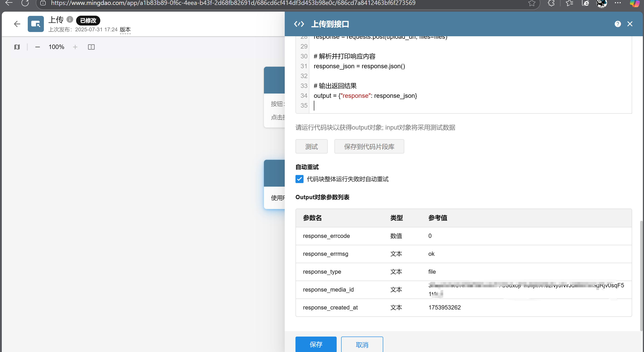Click 保存到代码片段库 button
Image resolution: width=644 pixels, height=352 pixels.
tap(369, 147)
